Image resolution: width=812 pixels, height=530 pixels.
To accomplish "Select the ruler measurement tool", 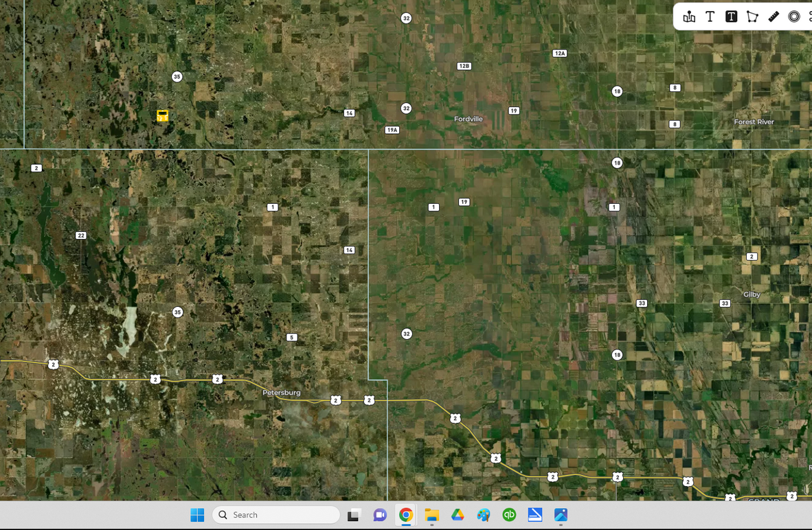I will 773,16.
